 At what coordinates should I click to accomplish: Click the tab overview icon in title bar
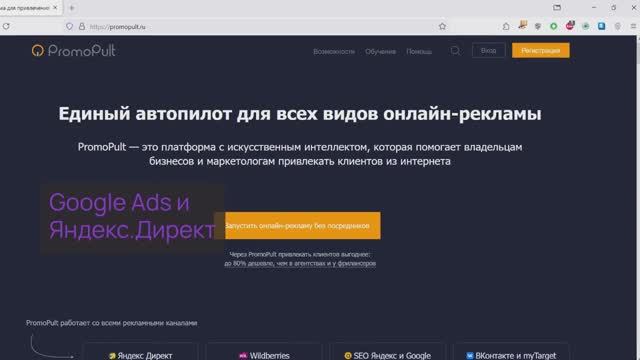coord(557,7)
